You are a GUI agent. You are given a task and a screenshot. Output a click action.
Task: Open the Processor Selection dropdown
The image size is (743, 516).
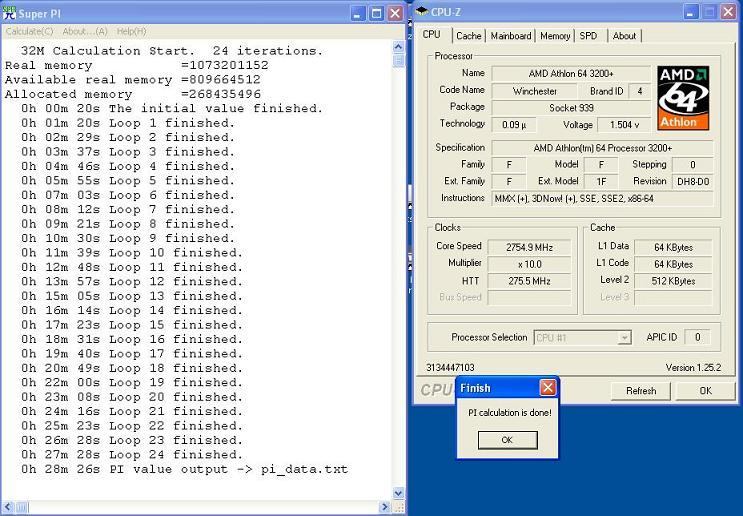625,338
